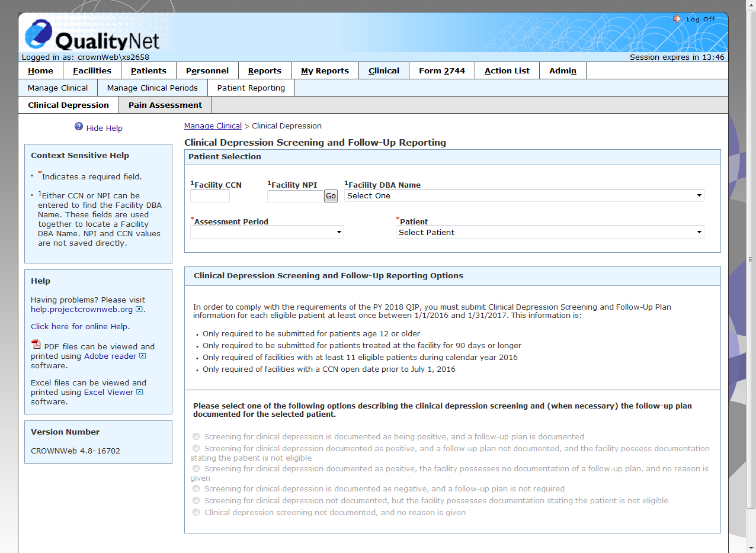Click external link icon beside Adobe reader

pos(143,356)
